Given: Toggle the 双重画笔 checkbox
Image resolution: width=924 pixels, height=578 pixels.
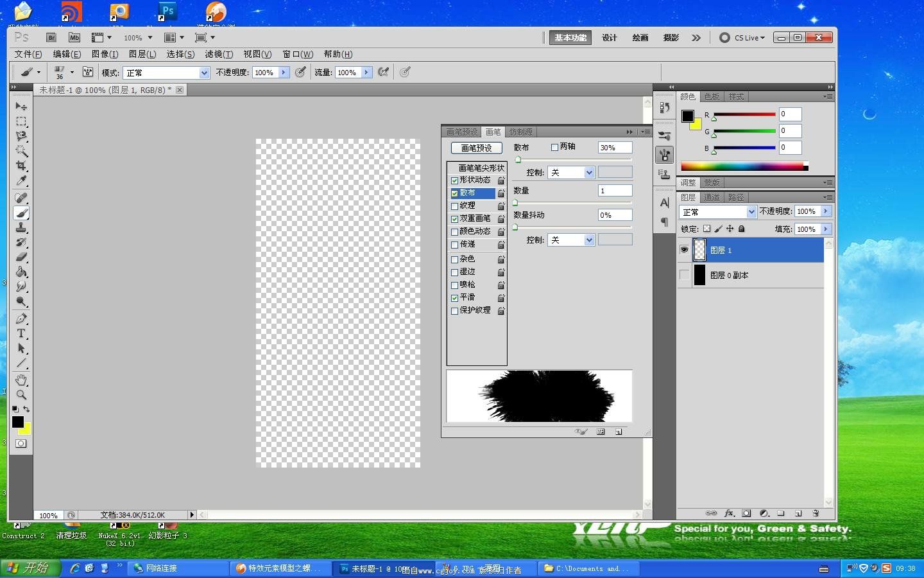Looking at the screenshot, I should 454,219.
